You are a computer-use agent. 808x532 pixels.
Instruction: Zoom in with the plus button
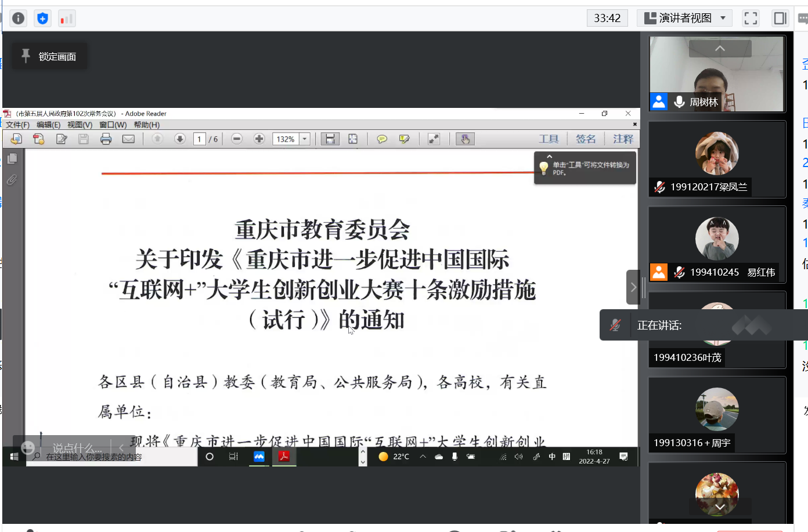point(259,139)
